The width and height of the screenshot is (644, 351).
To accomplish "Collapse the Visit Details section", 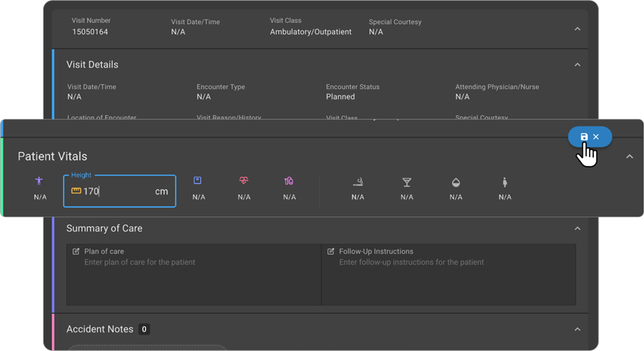I will pyautogui.click(x=577, y=65).
